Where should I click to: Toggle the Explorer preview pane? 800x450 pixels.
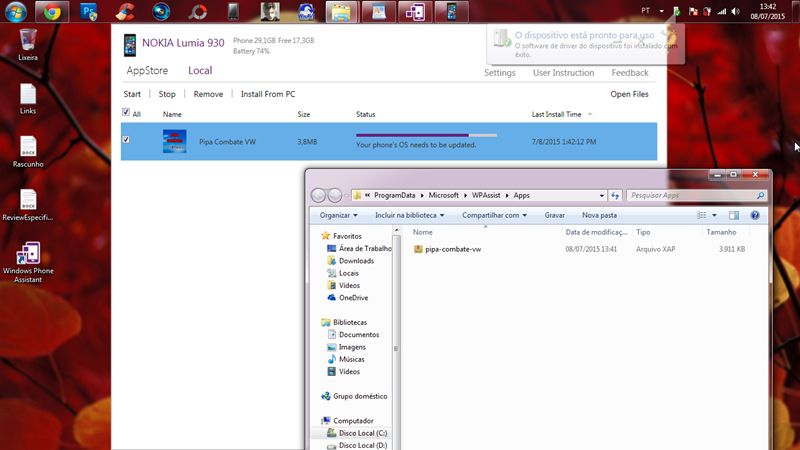point(734,215)
